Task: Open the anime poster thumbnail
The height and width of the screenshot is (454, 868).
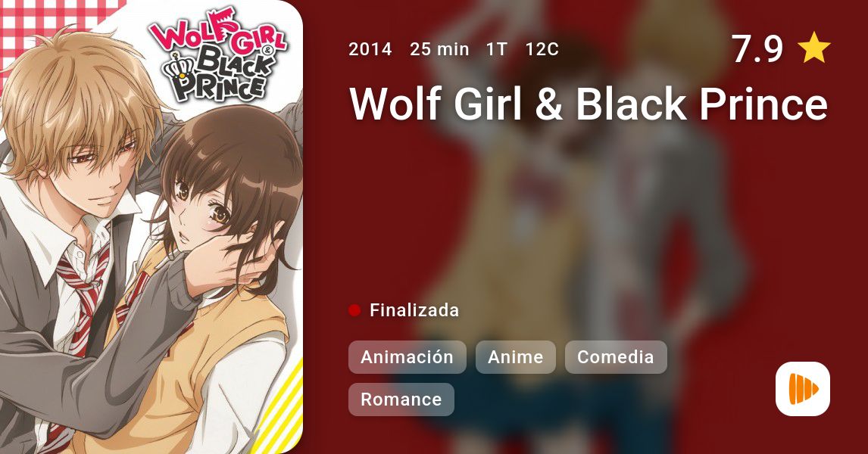Action: (151, 227)
